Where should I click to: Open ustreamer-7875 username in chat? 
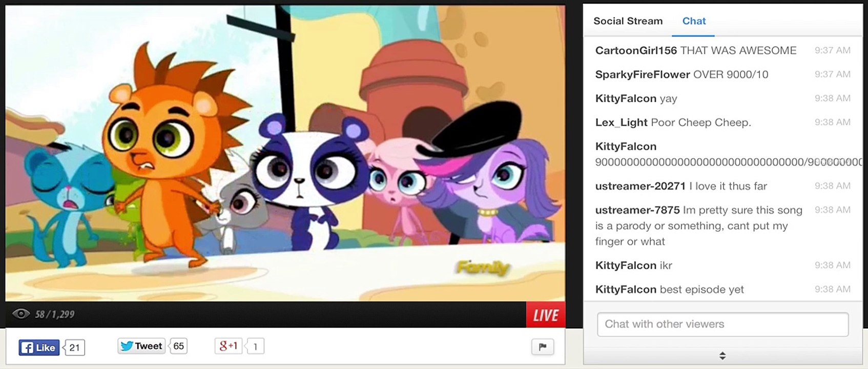pos(637,210)
